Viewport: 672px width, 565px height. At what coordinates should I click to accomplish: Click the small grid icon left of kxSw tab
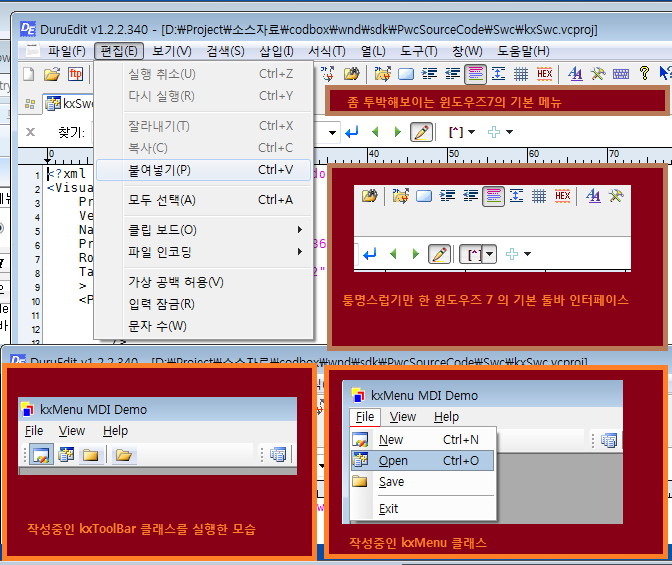click(30, 104)
